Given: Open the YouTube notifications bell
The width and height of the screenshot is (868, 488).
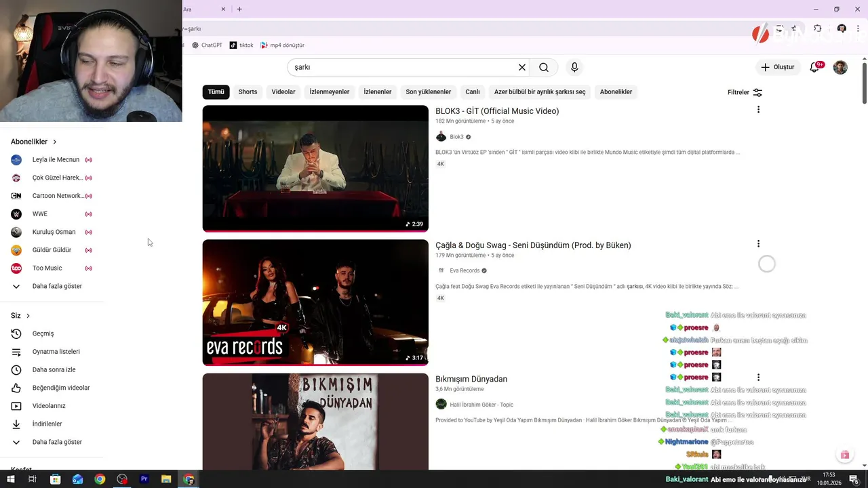Looking at the screenshot, I should pyautogui.click(x=814, y=67).
